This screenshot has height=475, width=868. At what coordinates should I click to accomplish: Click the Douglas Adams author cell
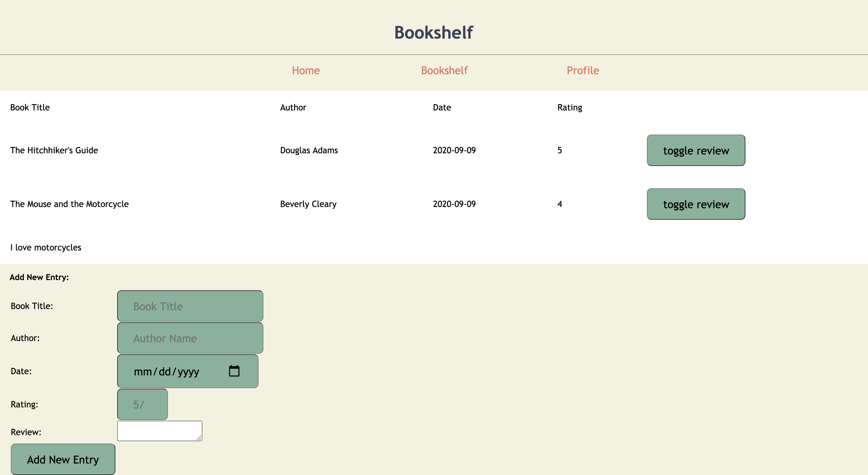point(309,151)
